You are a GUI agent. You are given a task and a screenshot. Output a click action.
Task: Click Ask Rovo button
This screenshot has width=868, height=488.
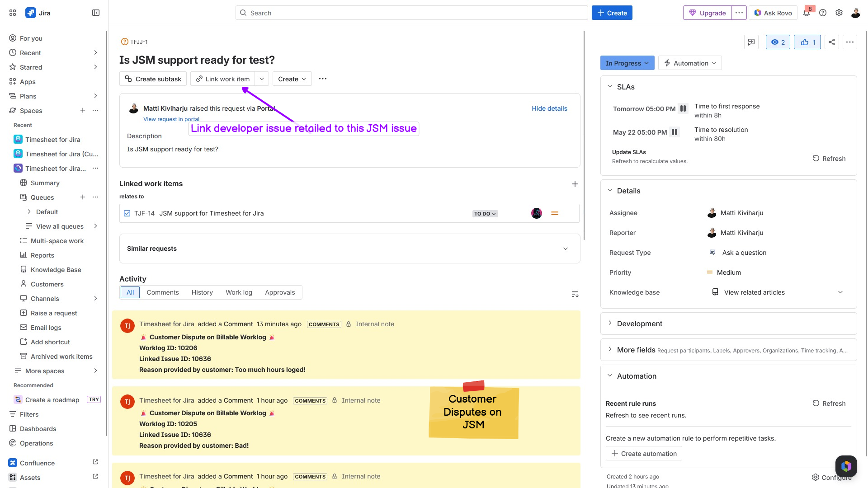tap(773, 13)
